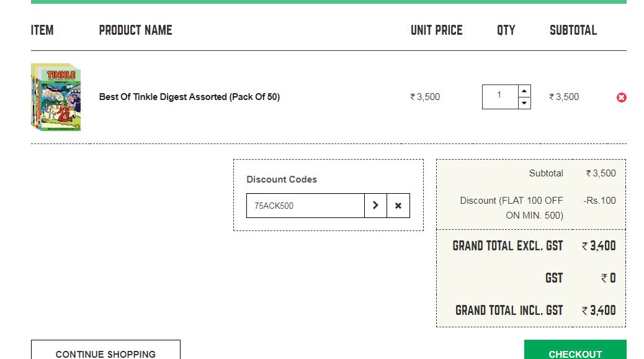Decrease item quantity with down arrow
Viewport: 644px width, 359px height.
coord(524,103)
